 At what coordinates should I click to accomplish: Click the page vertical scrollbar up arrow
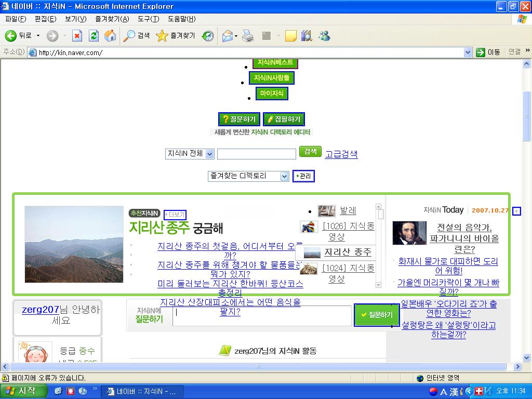click(x=527, y=63)
